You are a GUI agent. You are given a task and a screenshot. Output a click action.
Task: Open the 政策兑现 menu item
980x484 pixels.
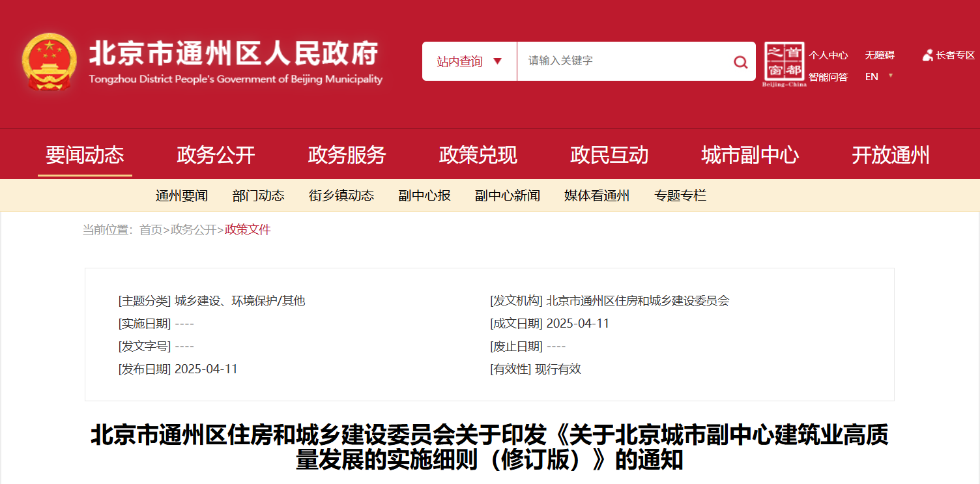478,156
